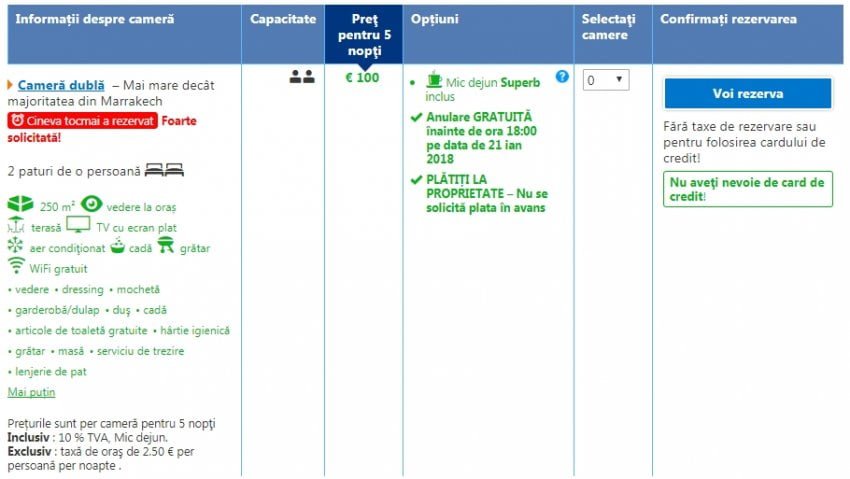Image resolution: width=850 pixels, height=479 pixels.
Task: Click the bathtub icon next to cadă
Action: (118, 247)
